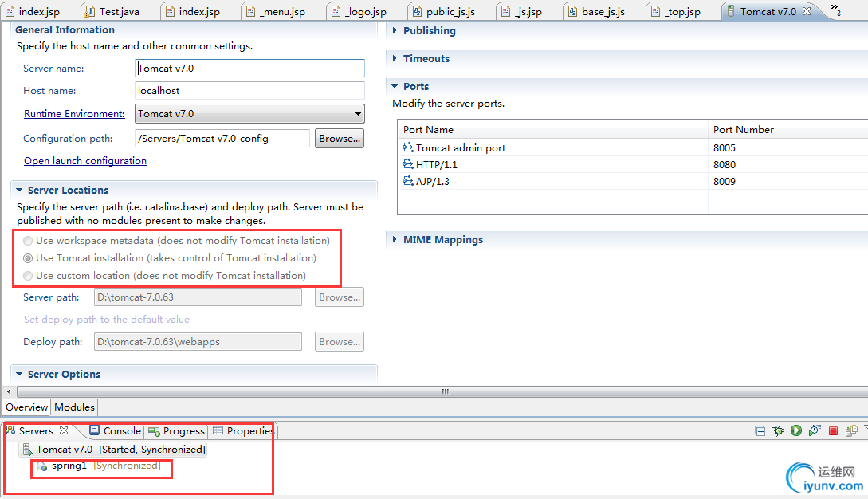
Task: Click the horizontal scrollbar thumb
Action: [445, 391]
